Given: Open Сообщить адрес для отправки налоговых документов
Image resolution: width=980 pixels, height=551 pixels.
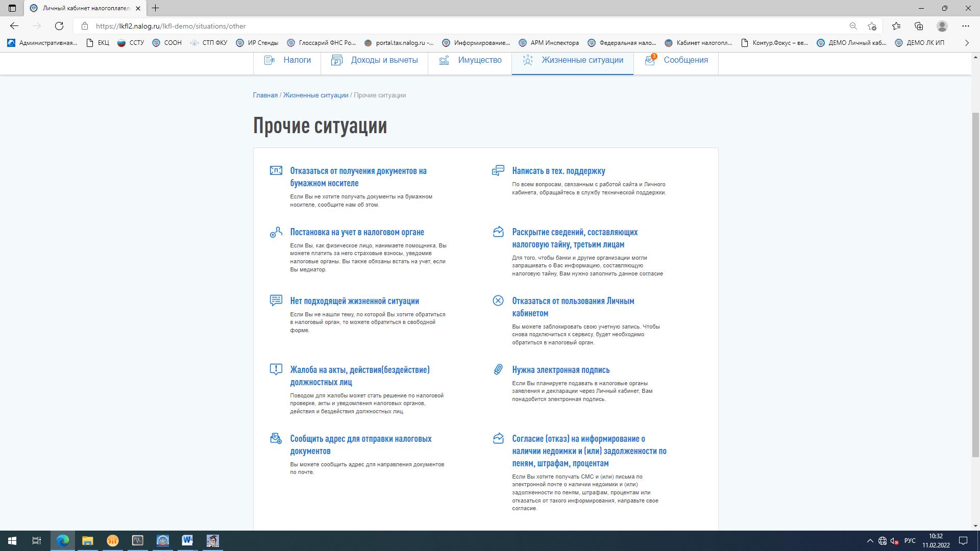Looking at the screenshot, I should pos(361,445).
